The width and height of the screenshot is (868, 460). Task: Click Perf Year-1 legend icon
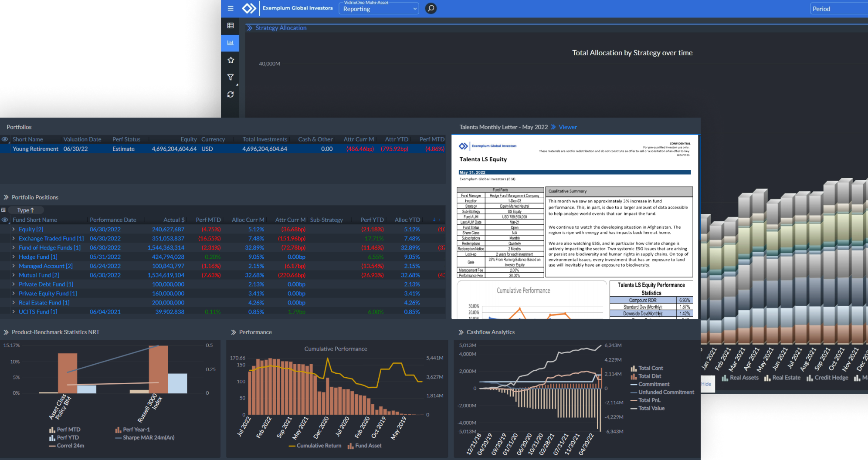pyautogui.click(x=118, y=430)
